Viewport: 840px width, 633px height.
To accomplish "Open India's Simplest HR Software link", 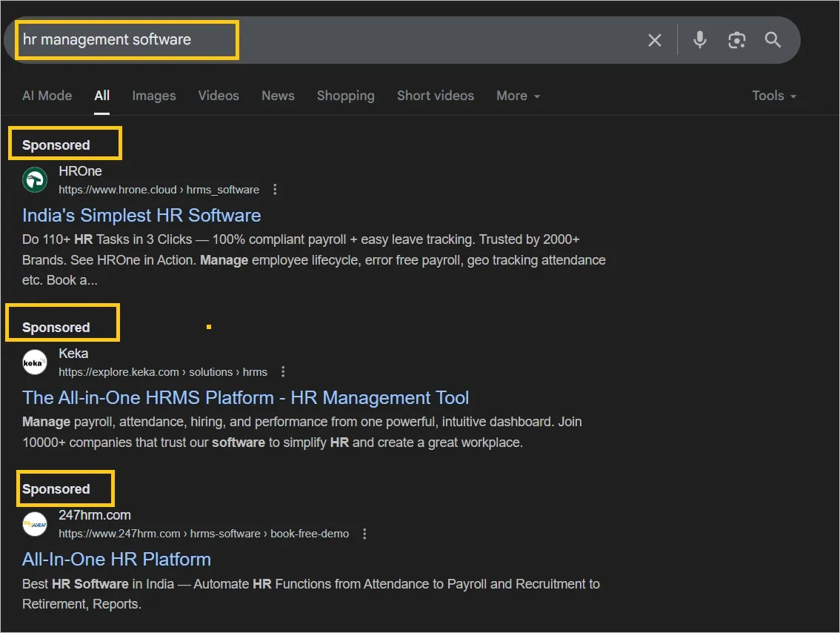I will tap(141, 216).
